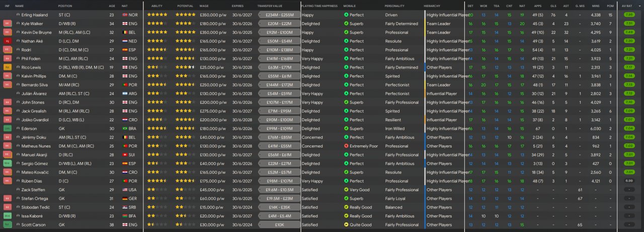Click Scott Carson's green Ret status badge
Viewport: 644px width, 232px height.
pyautogui.click(x=7, y=225)
